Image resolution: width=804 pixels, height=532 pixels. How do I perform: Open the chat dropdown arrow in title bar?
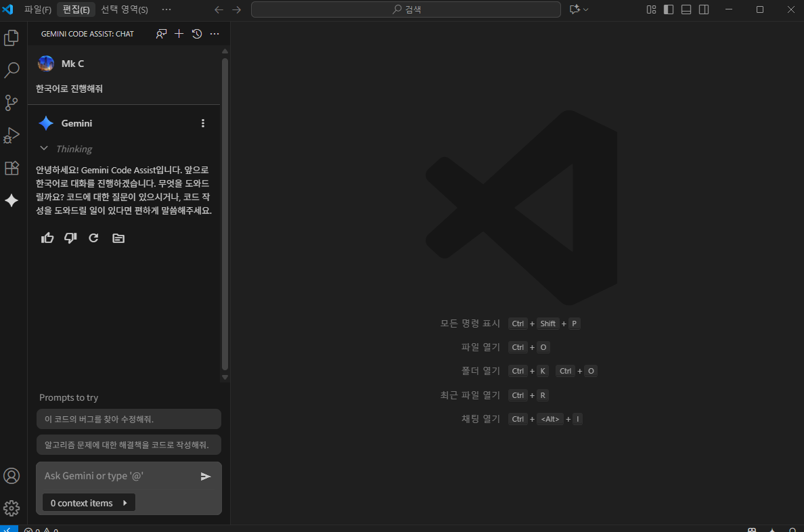pyautogui.click(x=586, y=9)
